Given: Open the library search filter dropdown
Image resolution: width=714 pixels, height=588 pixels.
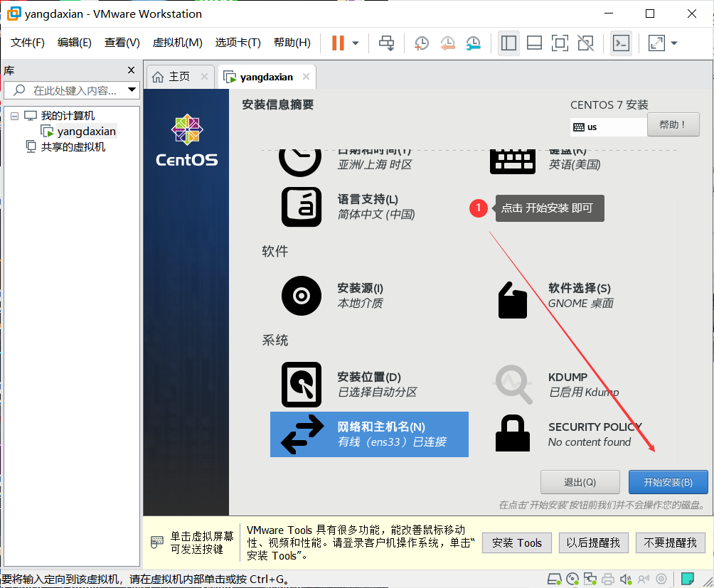Looking at the screenshot, I should 132,90.
